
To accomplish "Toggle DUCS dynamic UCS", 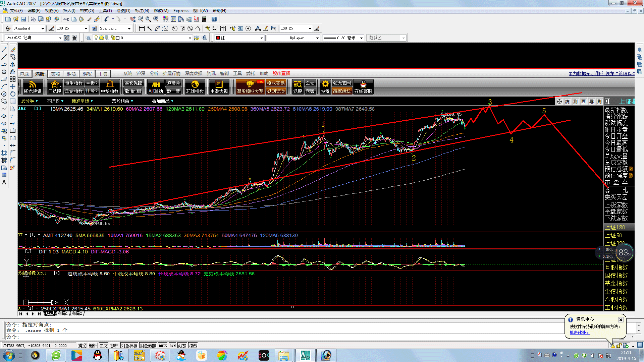I will (163, 346).
